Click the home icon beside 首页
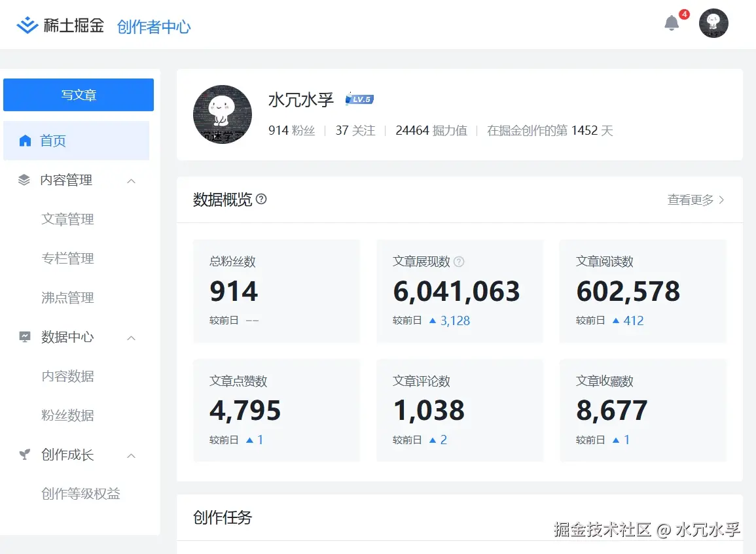This screenshot has height=554, width=756. (25, 141)
